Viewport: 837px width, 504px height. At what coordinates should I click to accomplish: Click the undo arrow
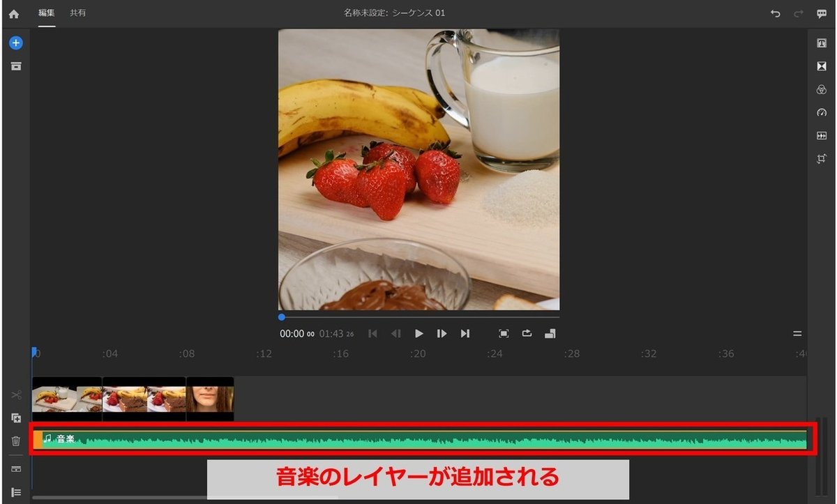tap(776, 13)
